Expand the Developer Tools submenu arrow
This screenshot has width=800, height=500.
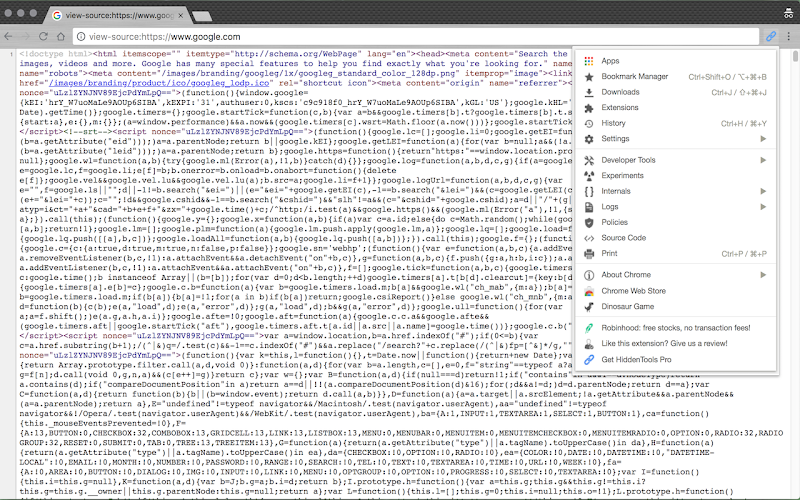click(763, 160)
